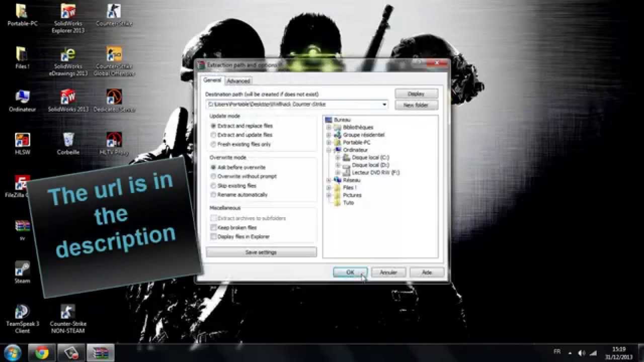Select the Pictures folder in the tree
This screenshot has height=362, width=644.
coord(352,195)
